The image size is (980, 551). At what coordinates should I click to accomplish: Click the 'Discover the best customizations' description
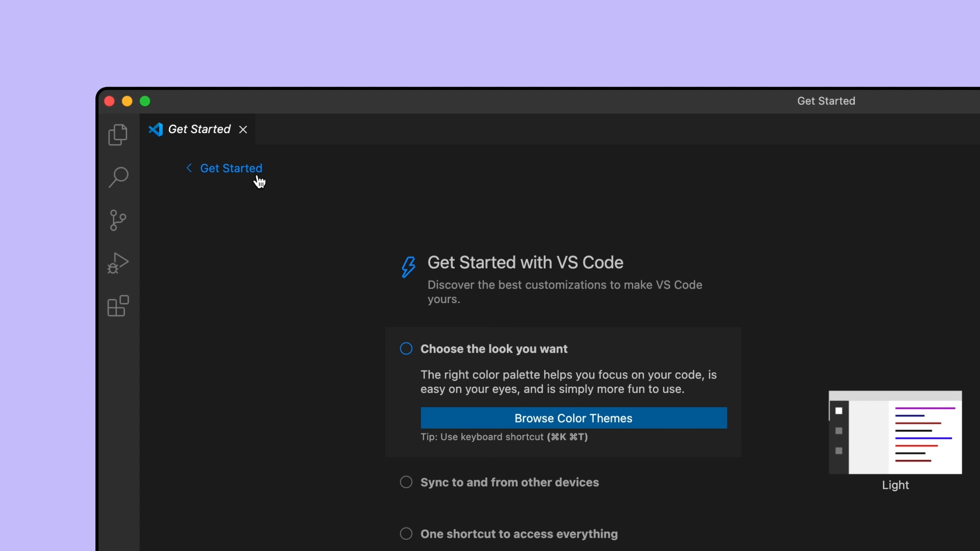pyautogui.click(x=565, y=292)
